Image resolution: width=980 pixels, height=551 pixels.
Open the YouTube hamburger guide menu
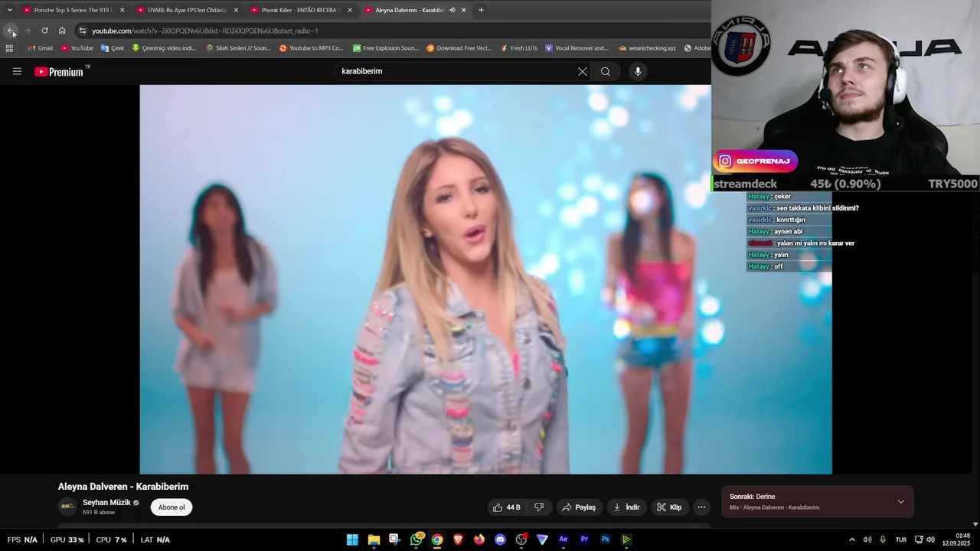point(17,71)
